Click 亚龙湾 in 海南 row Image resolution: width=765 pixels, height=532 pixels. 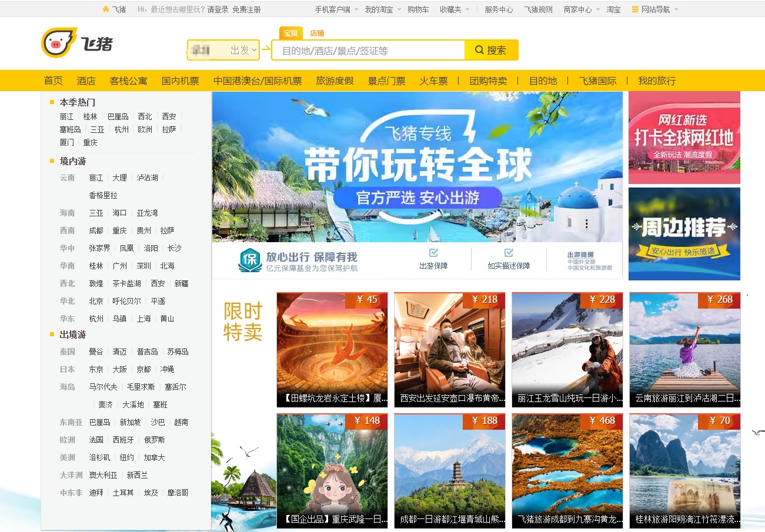pyautogui.click(x=147, y=213)
